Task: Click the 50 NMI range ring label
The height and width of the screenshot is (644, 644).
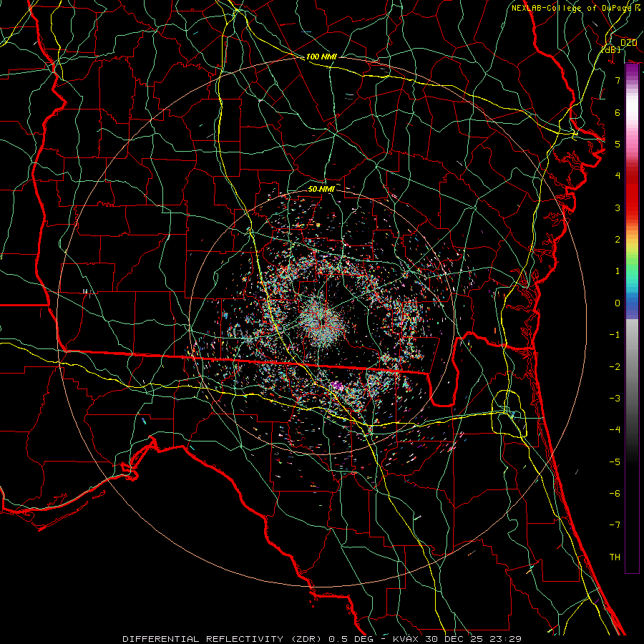Action: point(321,189)
